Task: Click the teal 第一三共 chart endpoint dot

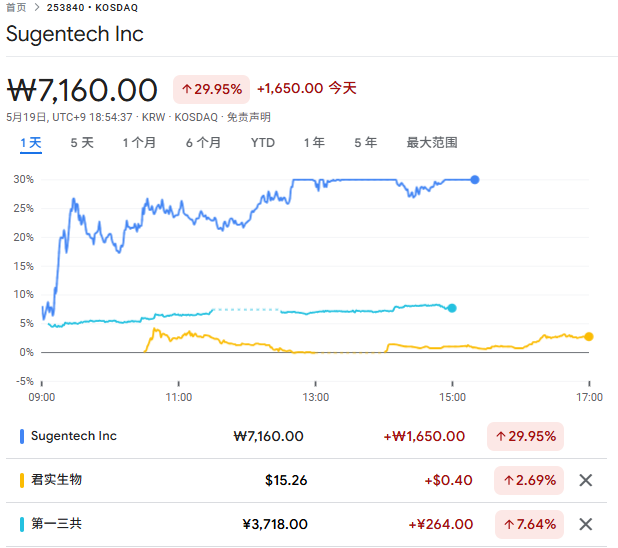Action: pyautogui.click(x=452, y=308)
